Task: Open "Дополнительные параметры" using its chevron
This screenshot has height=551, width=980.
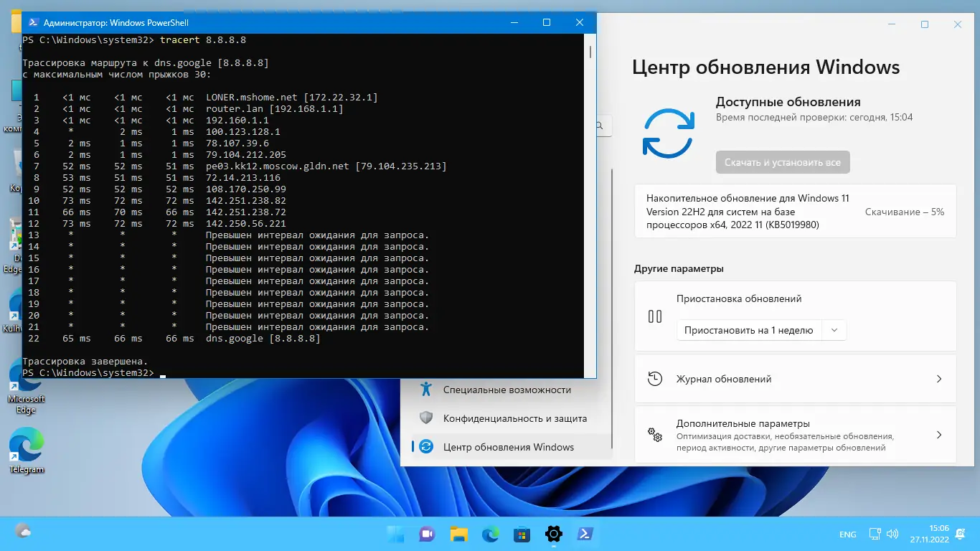Action: [x=938, y=435]
